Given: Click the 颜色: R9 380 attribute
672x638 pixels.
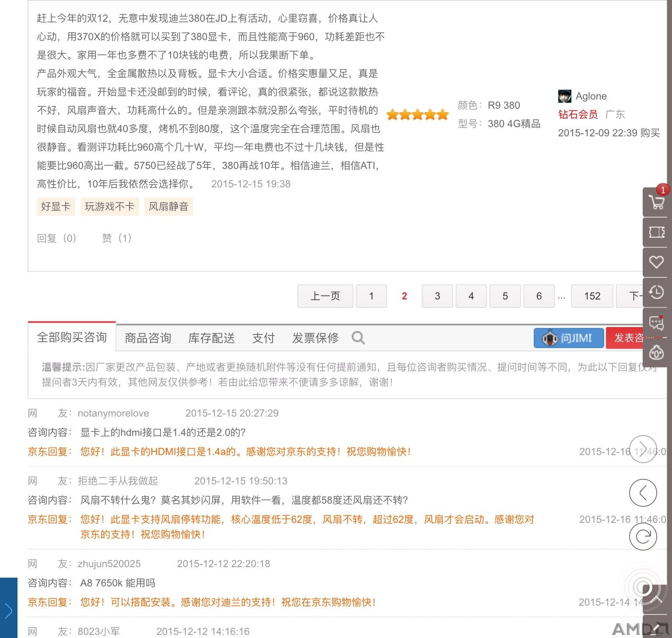Looking at the screenshot, I should coord(489,105).
